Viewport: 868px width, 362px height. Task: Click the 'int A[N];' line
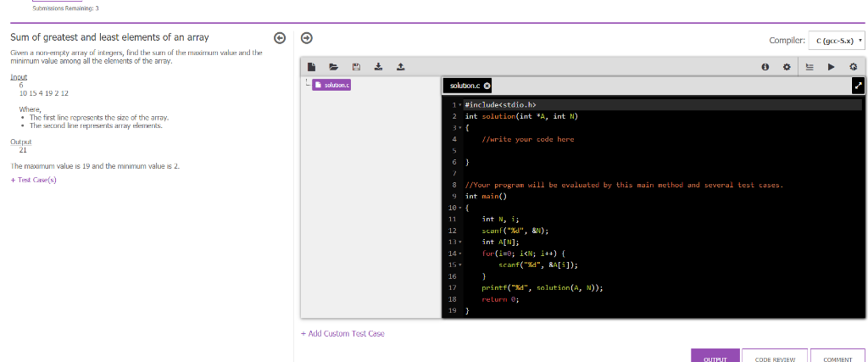[500, 242]
